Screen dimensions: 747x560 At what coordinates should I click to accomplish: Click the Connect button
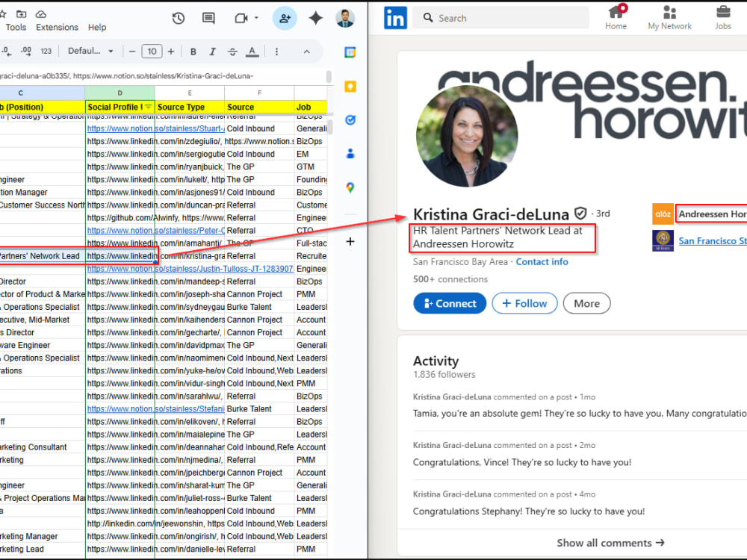(450, 303)
